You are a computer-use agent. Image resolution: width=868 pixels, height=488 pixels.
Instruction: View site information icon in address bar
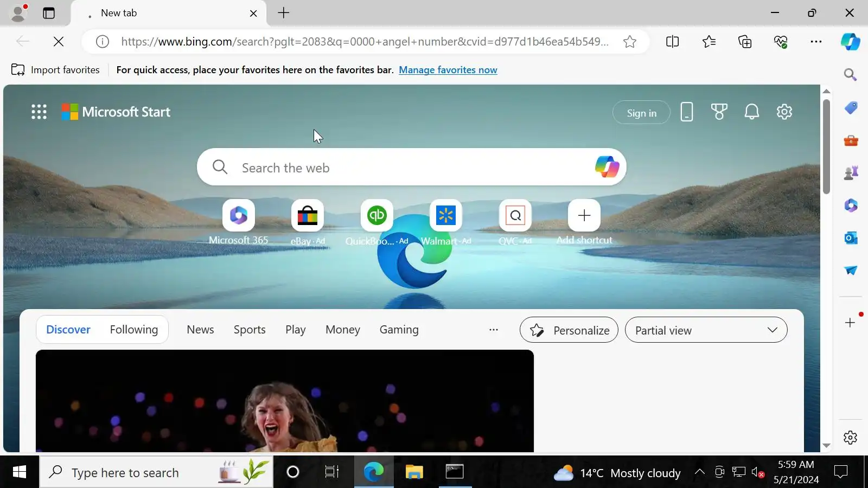click(x=103, y=42)
